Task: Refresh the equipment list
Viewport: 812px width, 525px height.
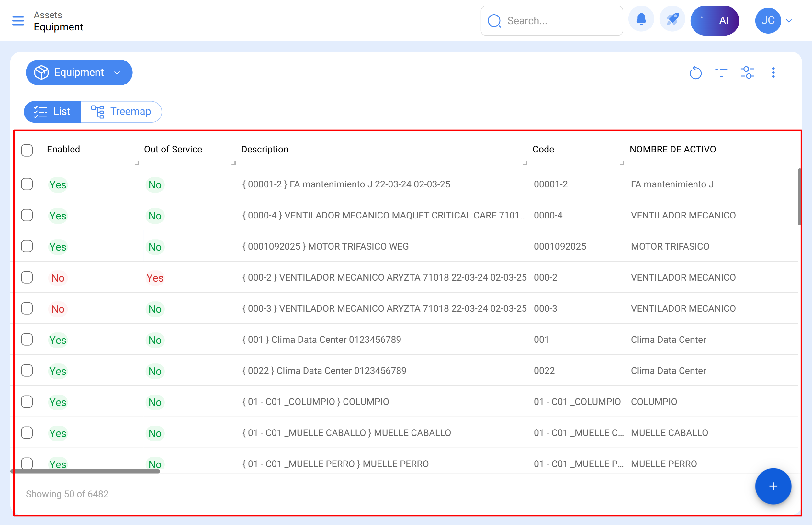Action: pos(695,73)
